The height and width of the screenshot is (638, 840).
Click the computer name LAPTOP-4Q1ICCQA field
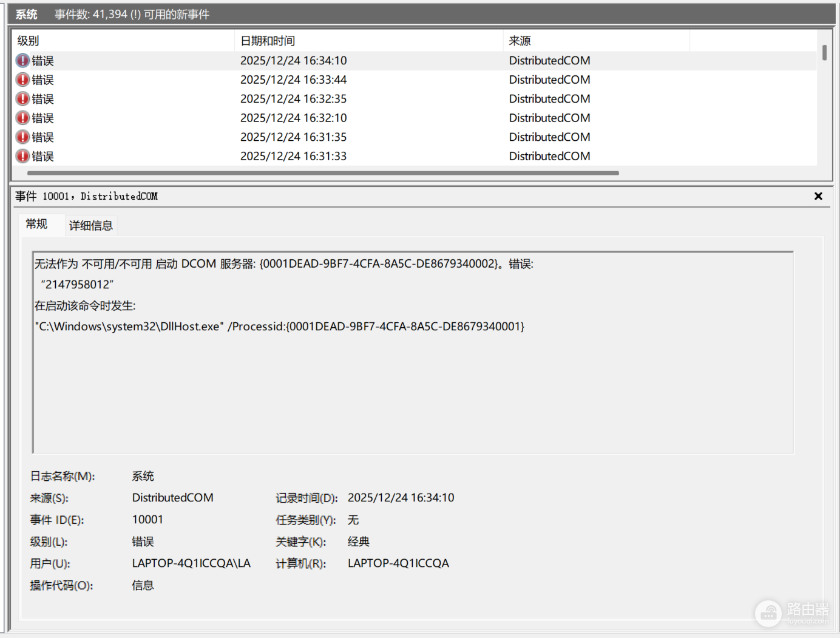(x=398, y=563)
